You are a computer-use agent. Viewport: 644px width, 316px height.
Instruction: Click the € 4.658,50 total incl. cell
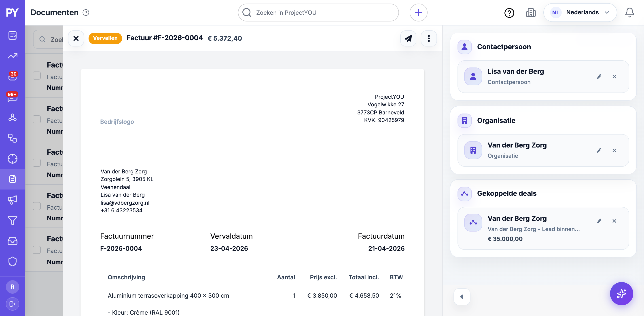tap(364, 295)
